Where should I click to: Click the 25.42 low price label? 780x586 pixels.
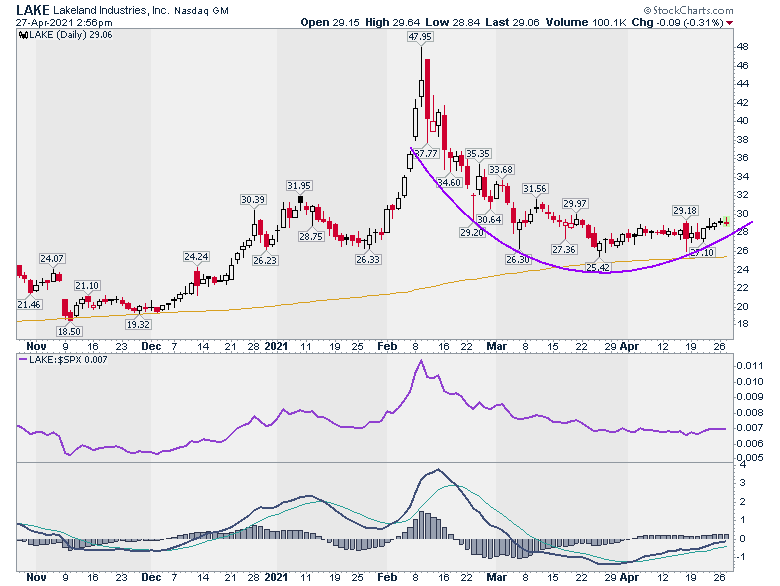[x=597, y=268]
